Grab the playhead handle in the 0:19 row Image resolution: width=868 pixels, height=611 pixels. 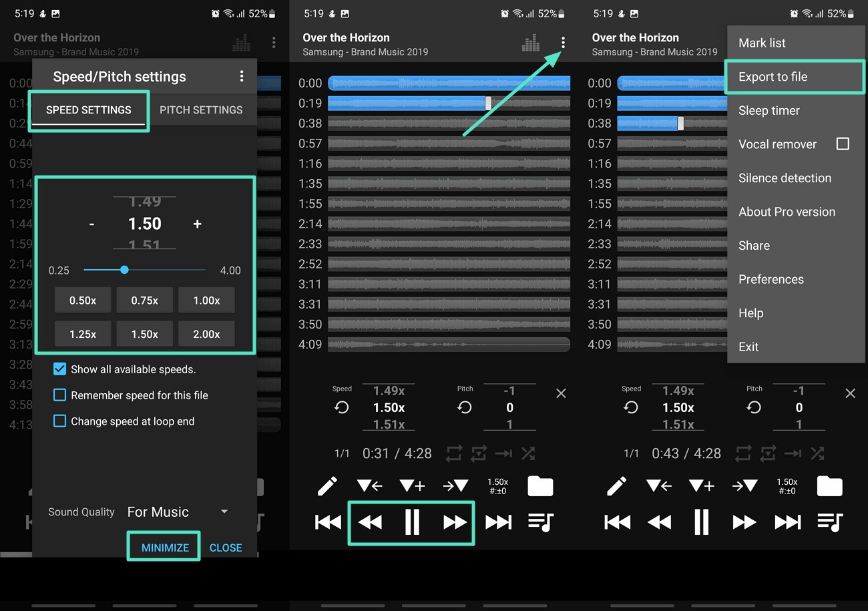[488, 103]
